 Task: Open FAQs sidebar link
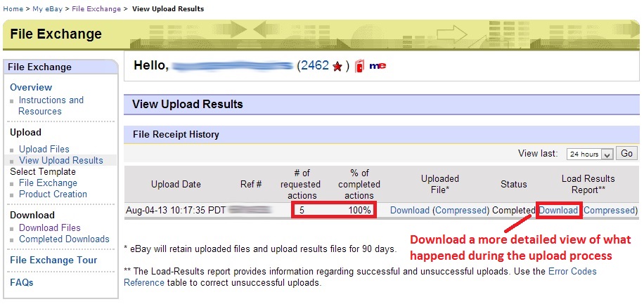[21, 283]
